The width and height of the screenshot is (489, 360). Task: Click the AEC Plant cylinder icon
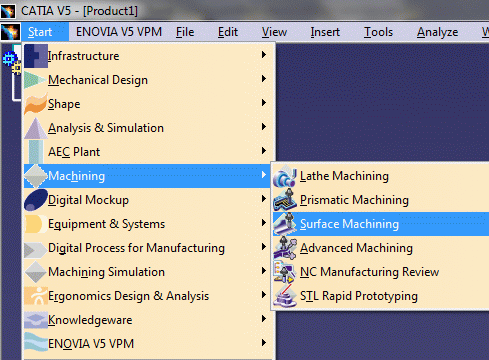click(36, 152)
